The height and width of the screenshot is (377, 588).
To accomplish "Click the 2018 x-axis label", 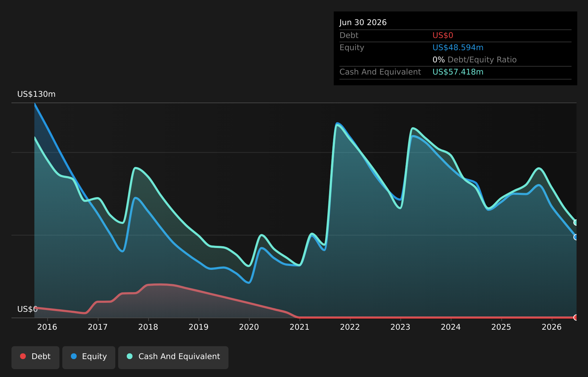I will (x=148, y=327).
